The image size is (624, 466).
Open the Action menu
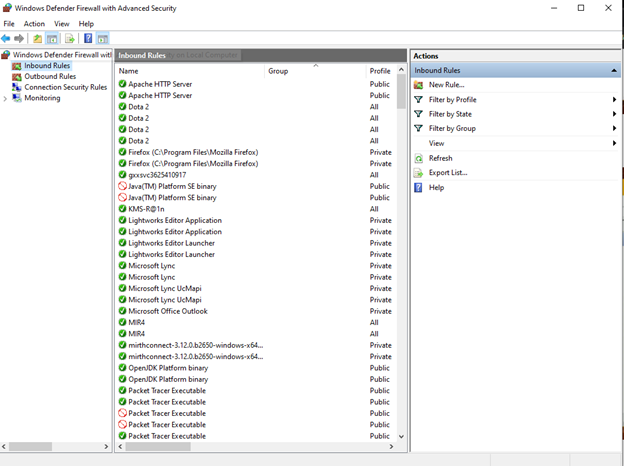34,24
